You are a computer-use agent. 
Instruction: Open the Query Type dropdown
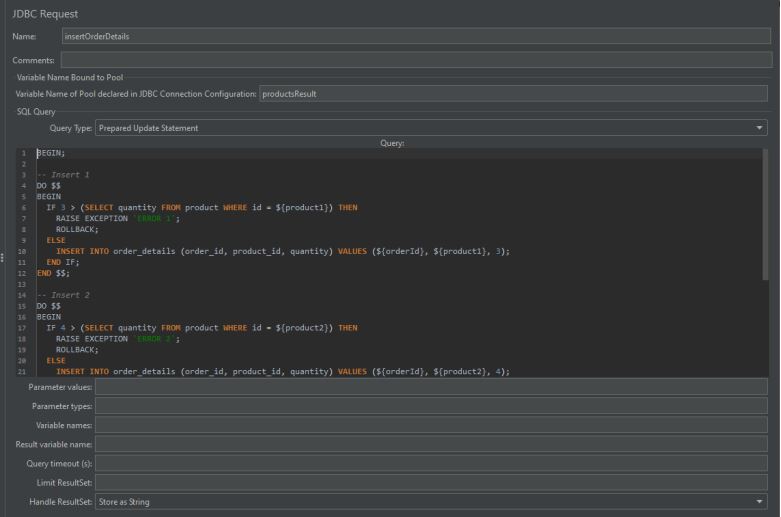430,128
